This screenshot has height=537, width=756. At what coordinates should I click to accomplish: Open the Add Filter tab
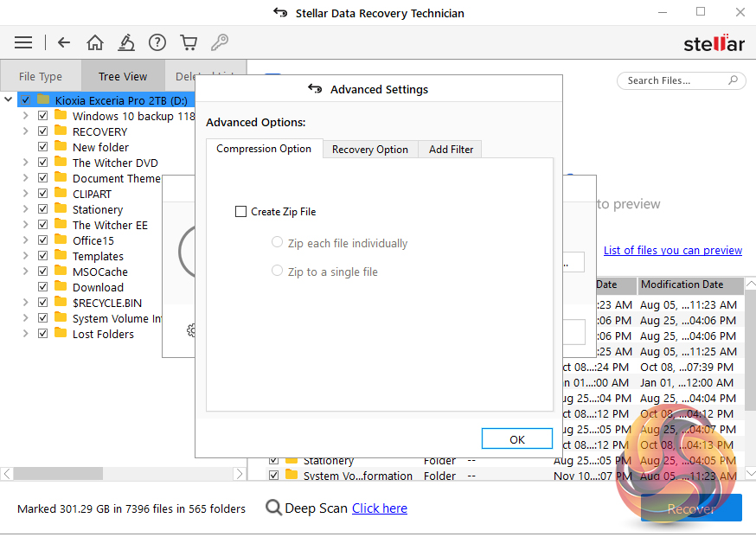coord(451,150)
